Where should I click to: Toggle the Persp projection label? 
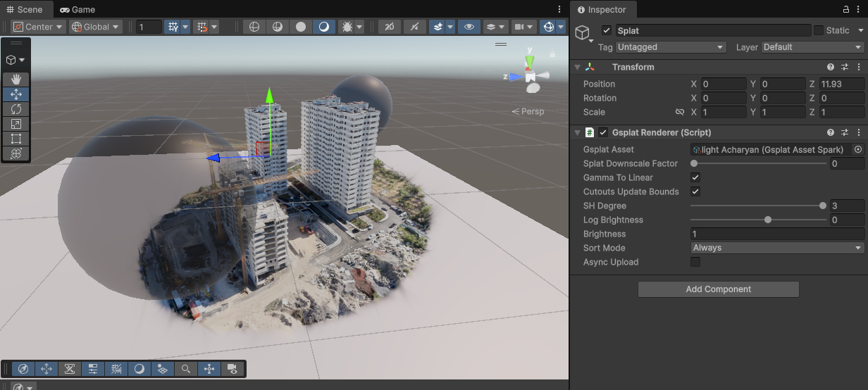click(x=528, y=111)
